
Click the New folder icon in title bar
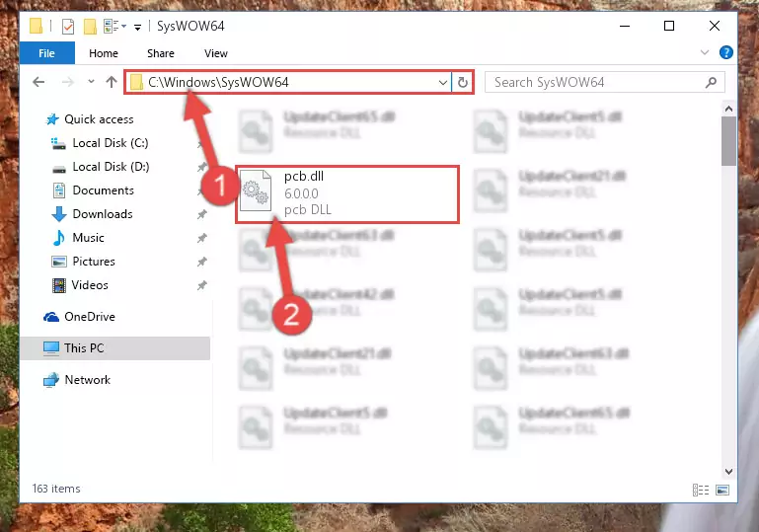pyautogui.click(x=90, y=26)
